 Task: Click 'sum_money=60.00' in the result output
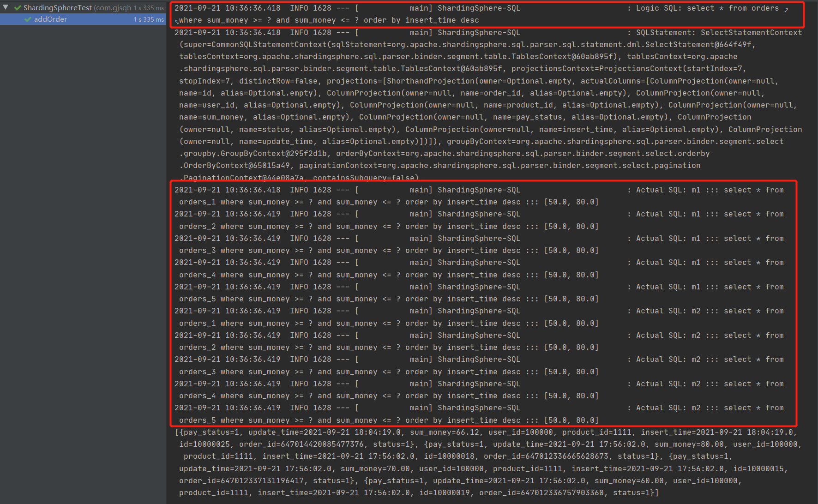(x=629, y=481)
